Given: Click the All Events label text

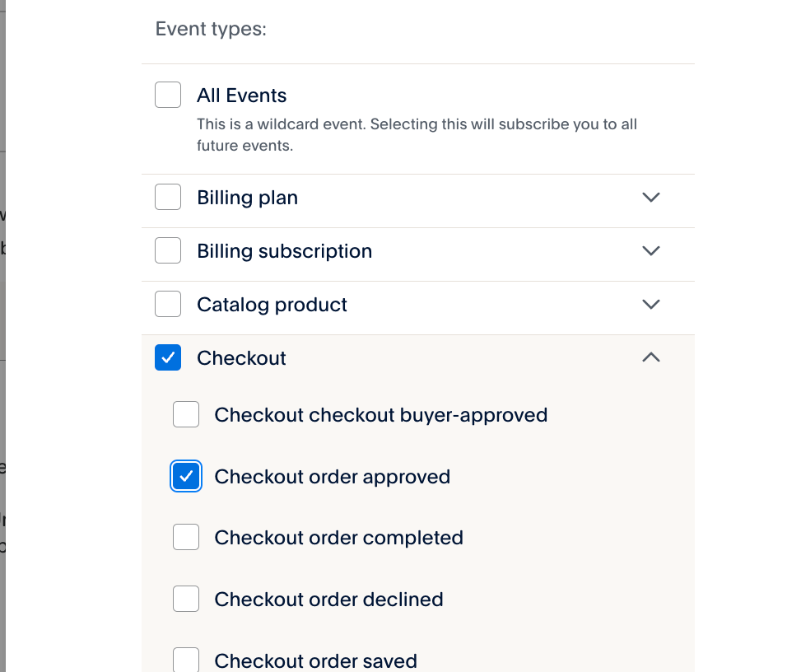Looking at the screenshot, I should (x=241, y=96).
